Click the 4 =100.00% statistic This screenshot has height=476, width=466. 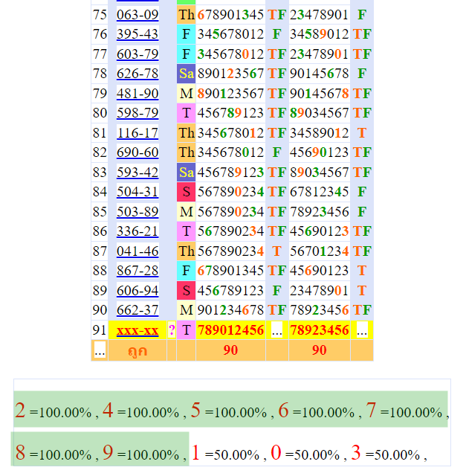pyautogui.click(x=140, y=411)
